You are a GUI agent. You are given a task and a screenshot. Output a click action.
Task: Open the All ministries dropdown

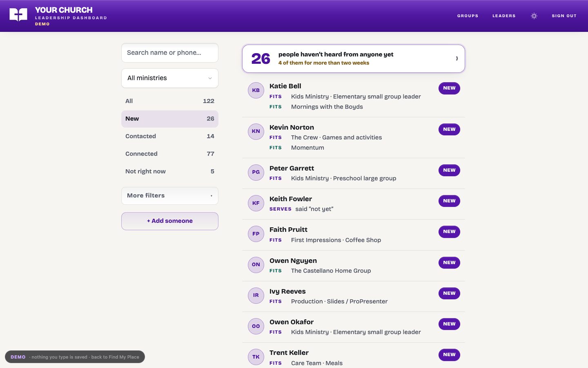(170, 78)
